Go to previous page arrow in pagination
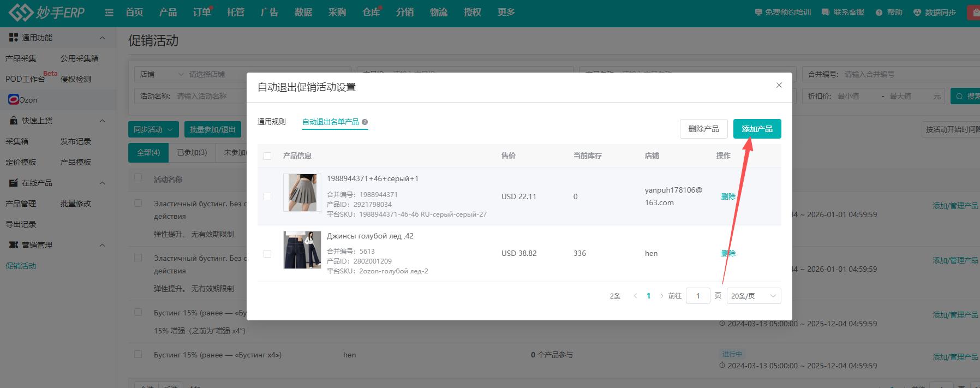Screen dimensions: 980x388 635,296
